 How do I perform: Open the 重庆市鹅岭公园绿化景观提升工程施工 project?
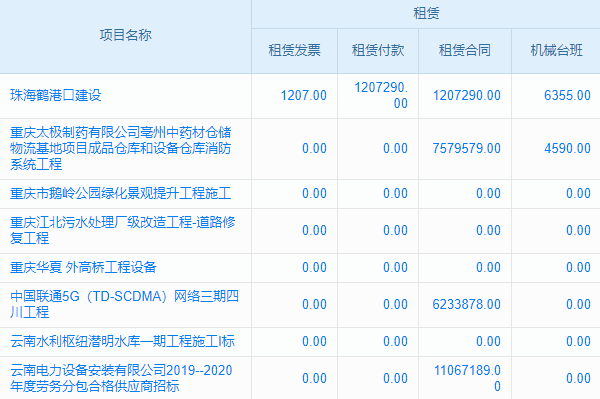[121, 193]
